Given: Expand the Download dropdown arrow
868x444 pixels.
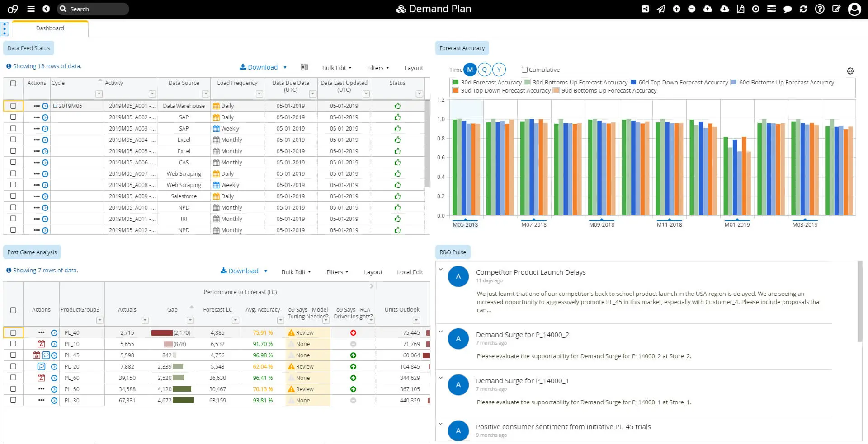Looking at the screenshot, I should (285, 67).
